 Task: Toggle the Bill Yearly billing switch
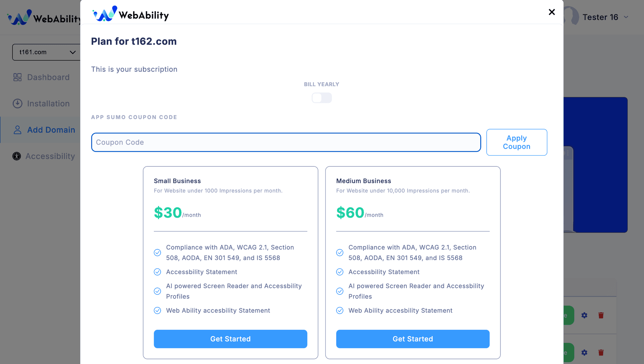(322, 98)
